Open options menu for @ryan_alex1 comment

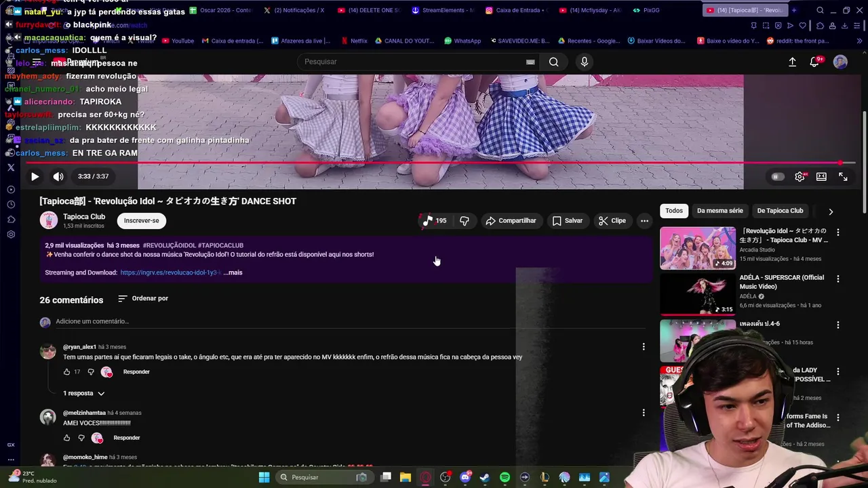tap(644, 347)
